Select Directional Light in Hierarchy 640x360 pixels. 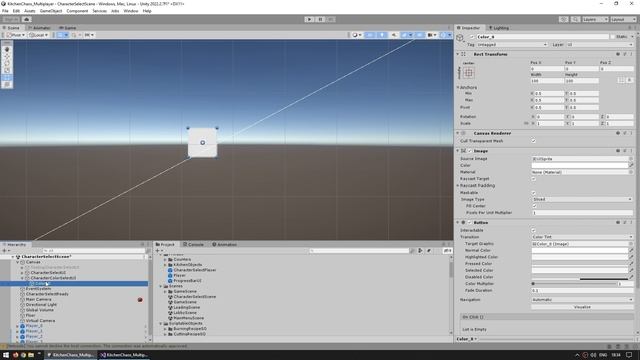41,305
